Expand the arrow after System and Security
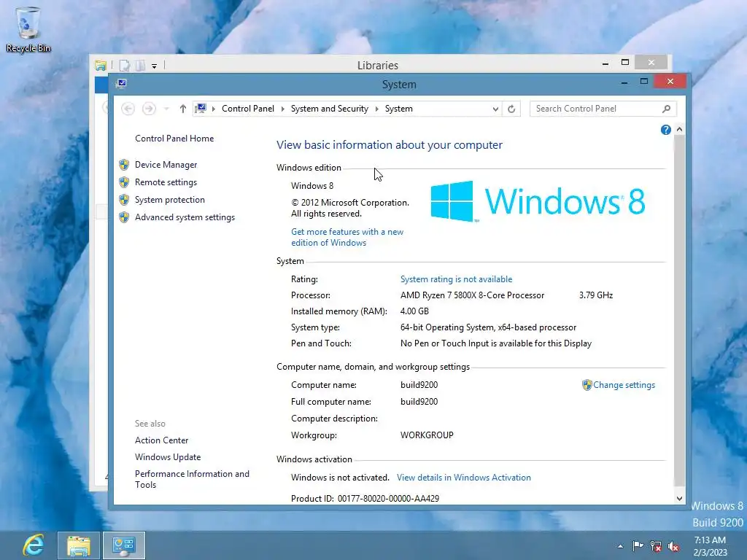The height and width of the screenshot is (560, 747). [377, 109]
